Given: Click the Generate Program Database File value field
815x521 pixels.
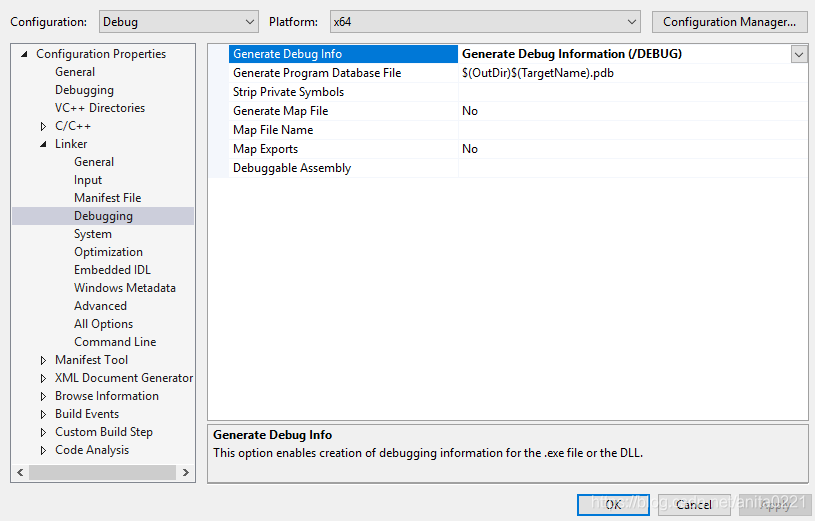Looking at the screenshot, I should pyautogui.click(x=633, y=73).
